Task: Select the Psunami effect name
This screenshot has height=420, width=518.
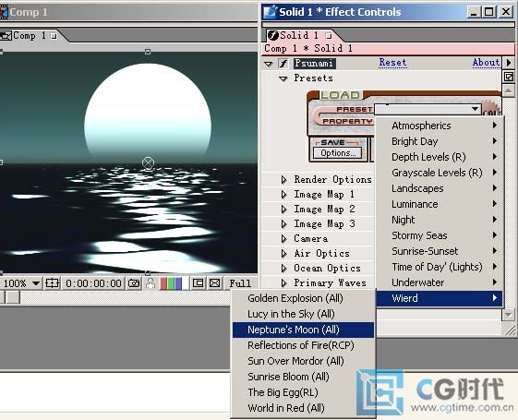Action: (x=315, y=63)
